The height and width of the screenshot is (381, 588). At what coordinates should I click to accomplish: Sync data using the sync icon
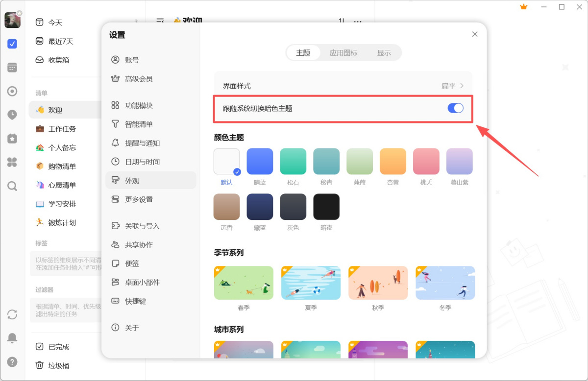pyautogui.click(x=12, y=315)
